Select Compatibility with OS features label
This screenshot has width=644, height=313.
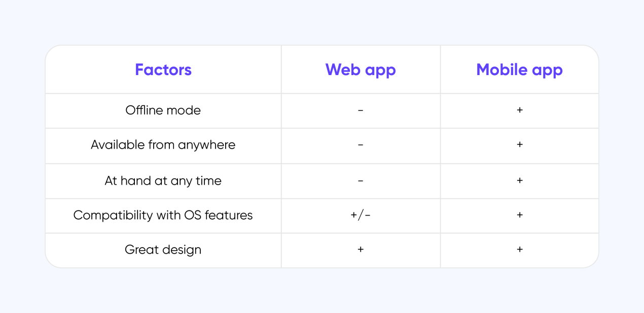pyautogui.click(x=163, y=215)
